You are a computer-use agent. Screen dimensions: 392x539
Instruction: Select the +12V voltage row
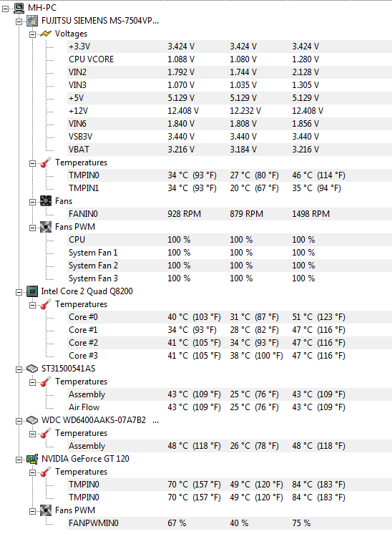pos(230,111)
